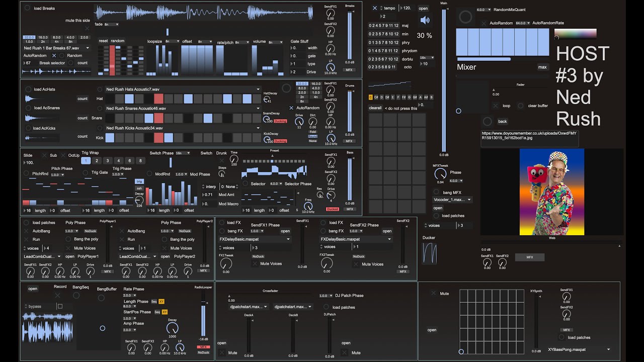Toggle the loop checkbox under Fader

pyautogui.click(x=496, y=106)
